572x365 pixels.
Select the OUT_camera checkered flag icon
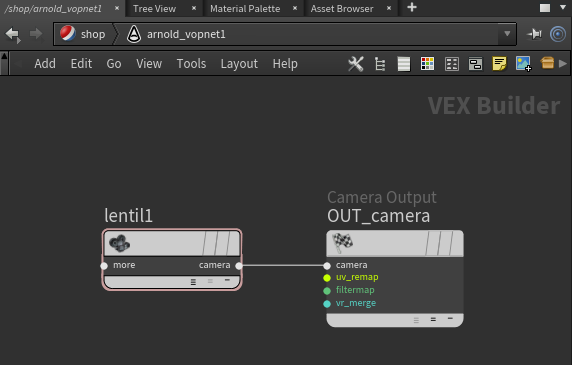pyautogui.click(x=342, y=242)
